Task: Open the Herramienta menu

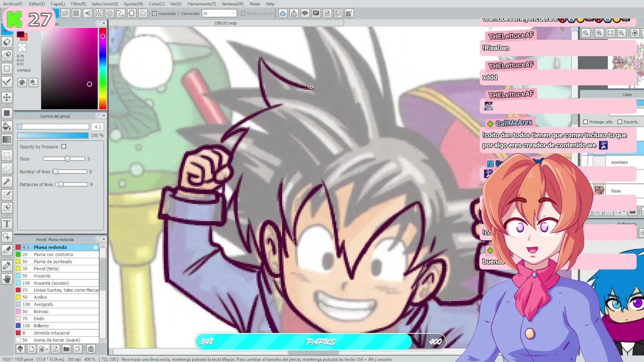Action: [201, 4]
